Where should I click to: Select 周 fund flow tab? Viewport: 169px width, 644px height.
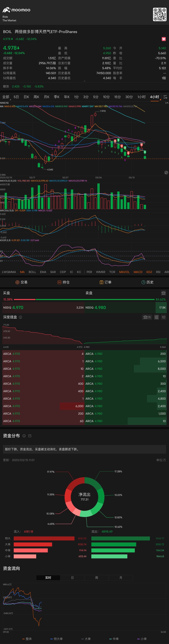point(97,578)
